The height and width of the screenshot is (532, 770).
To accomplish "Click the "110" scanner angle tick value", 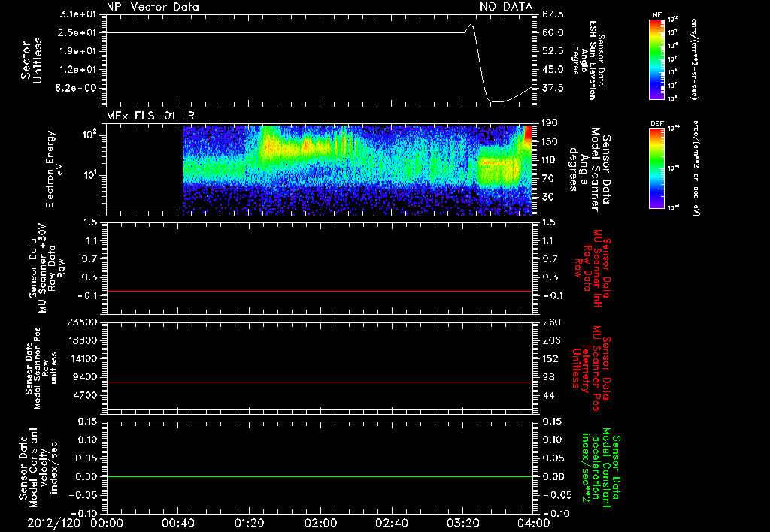I will pos(550,160).
